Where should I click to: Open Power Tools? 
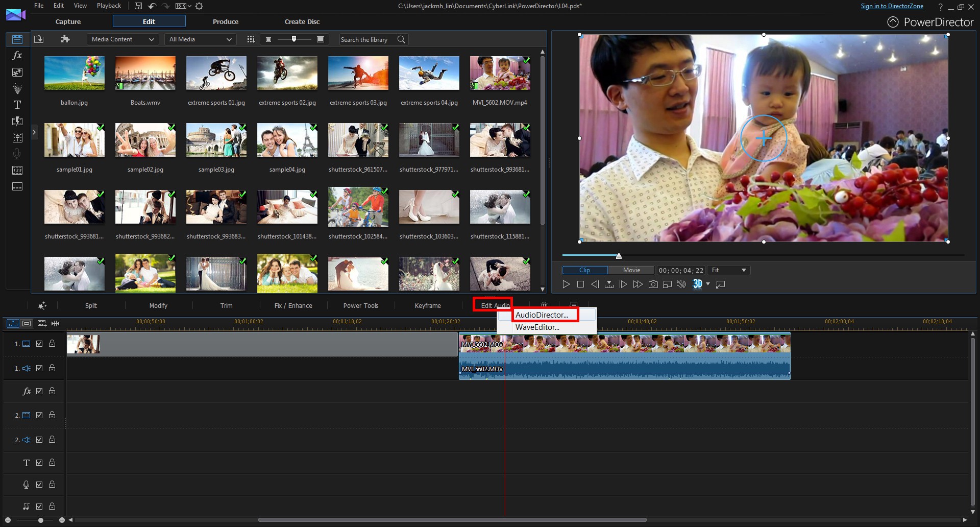pos(361,305)
